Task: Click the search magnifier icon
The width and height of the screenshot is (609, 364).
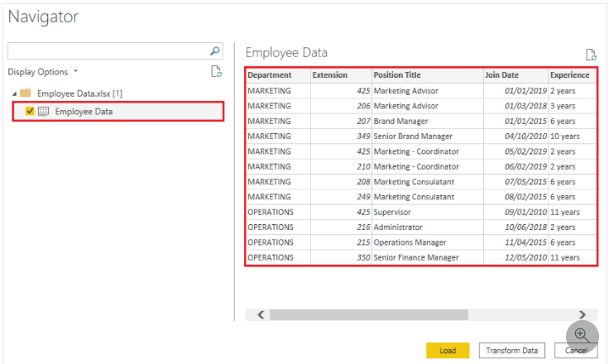Action: click(215, 51)
